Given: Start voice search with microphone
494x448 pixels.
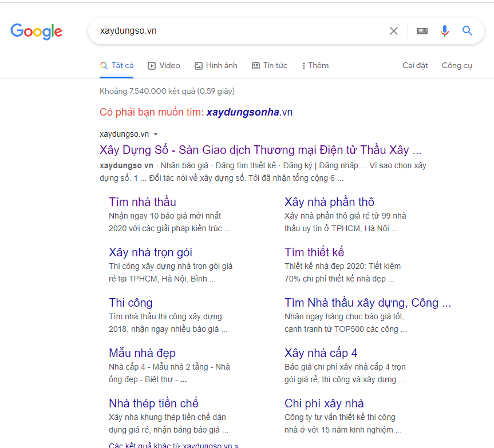Looking at the screenshot, I should [445, 31].
